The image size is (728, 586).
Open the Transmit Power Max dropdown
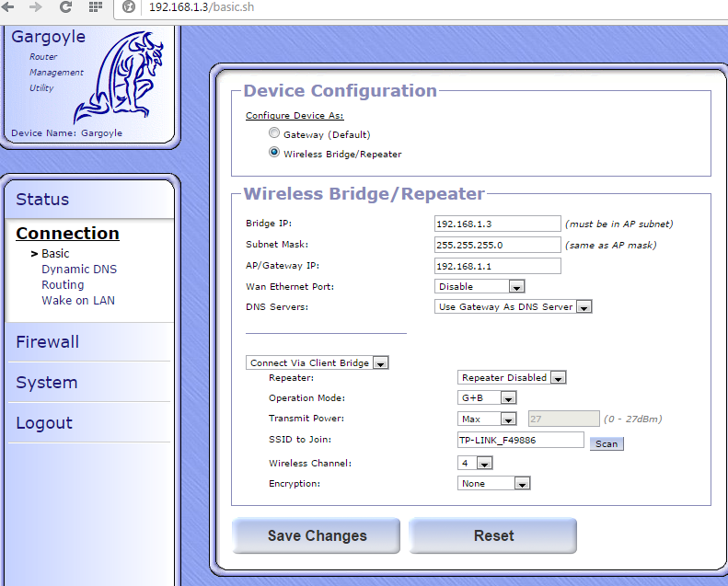pyautogui.click(x=487, y=419)
